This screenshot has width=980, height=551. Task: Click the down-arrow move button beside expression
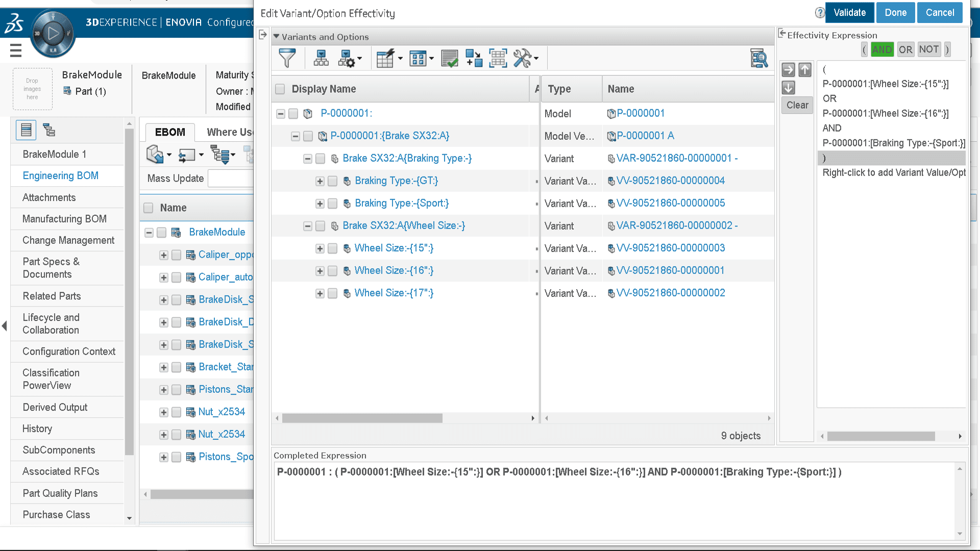[x=788, y=88]
